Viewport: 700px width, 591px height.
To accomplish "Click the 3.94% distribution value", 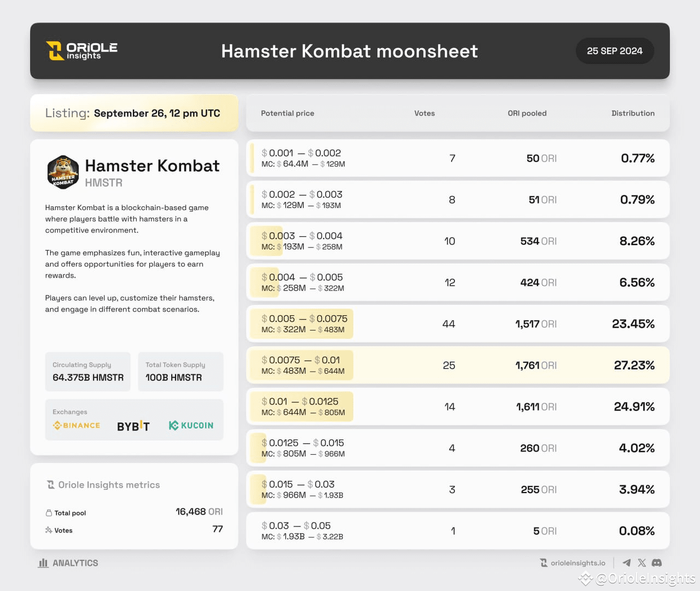I will point(637,489).
